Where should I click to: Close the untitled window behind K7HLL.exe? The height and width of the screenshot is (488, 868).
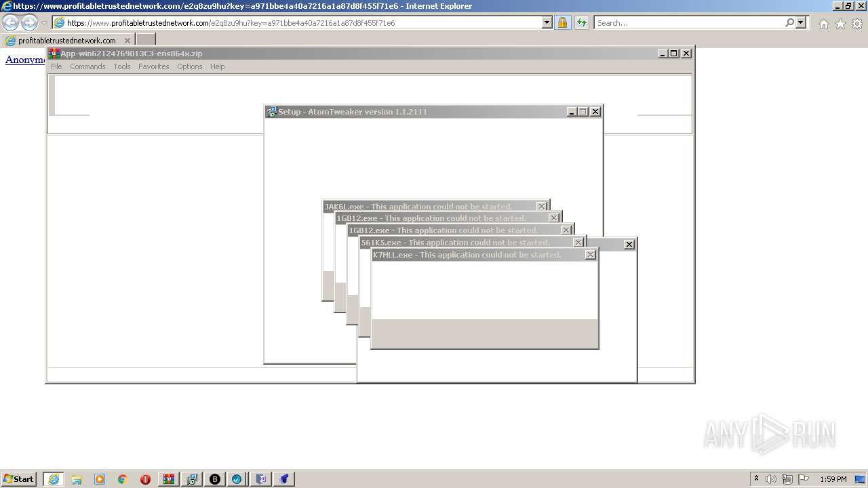coord(629,244)
